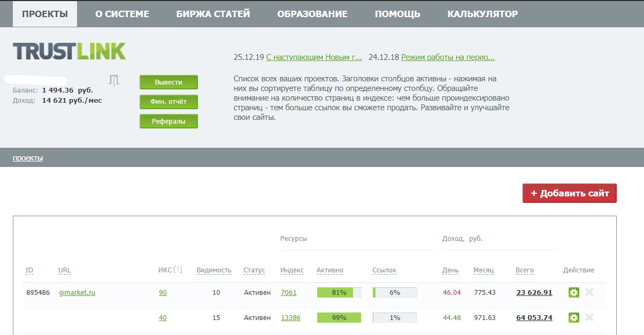Click visibility value 15
The width and height of the screenshot is (644, 335).
[x=216, y=317]
